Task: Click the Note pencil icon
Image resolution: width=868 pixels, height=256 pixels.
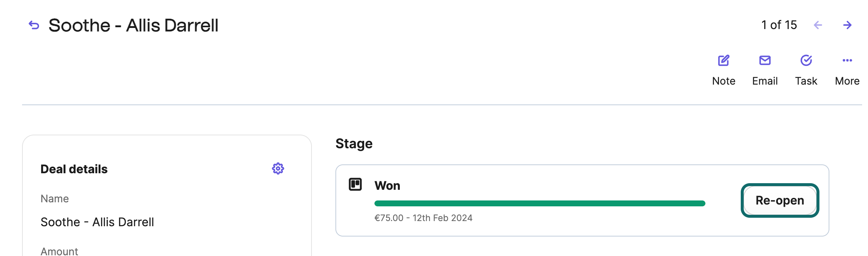Action: (x=723, y=60)
